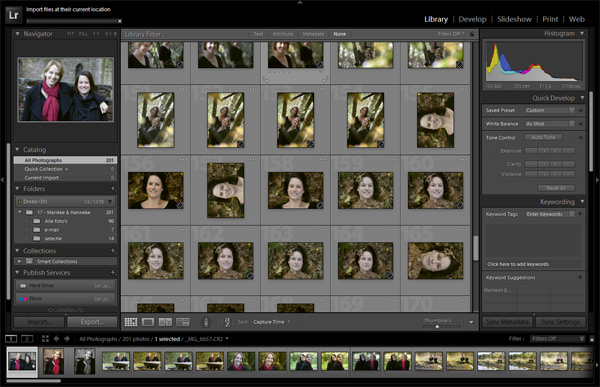This screenshot has height=387, width=600.
Task: Click the Reset All button
Action: (556, 188)
